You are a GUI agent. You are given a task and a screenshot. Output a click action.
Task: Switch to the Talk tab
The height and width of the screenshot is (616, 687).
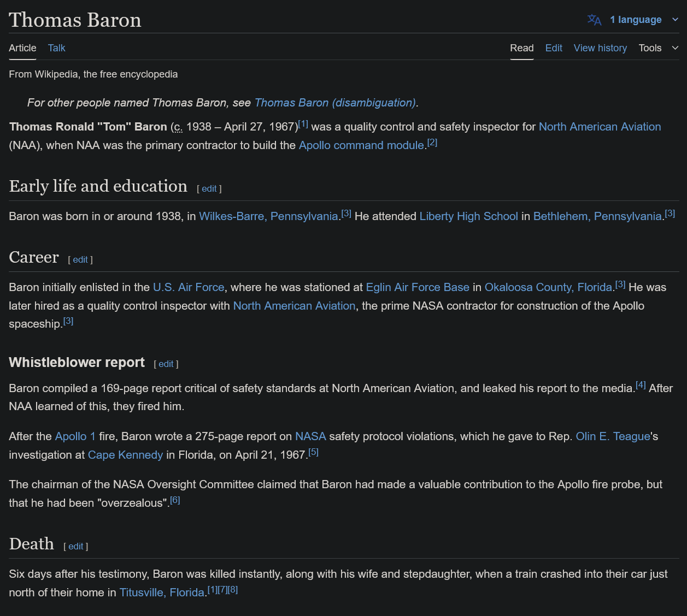point(56,48)
